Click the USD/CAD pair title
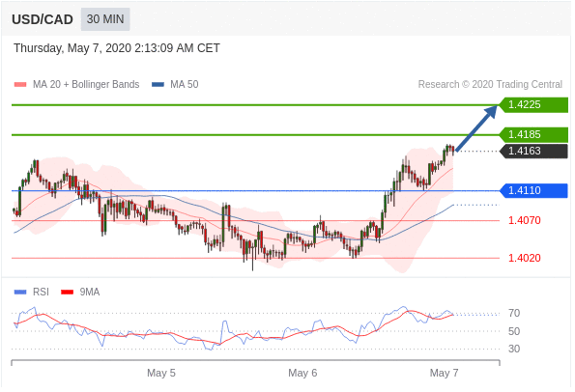Viewport: 575px width, 392px height. [43, 19]
